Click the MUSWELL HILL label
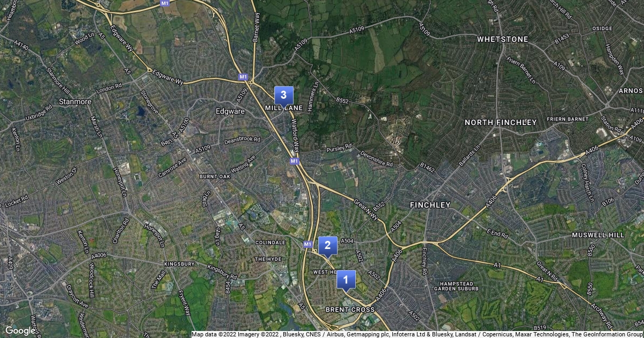Screen dimensions: 644x338 pyautogui.click(x=598, y=235)
